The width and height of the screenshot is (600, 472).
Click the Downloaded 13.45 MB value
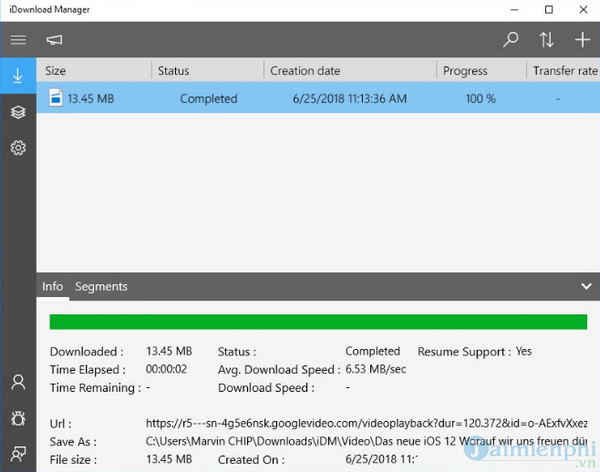tap(169, 351)
